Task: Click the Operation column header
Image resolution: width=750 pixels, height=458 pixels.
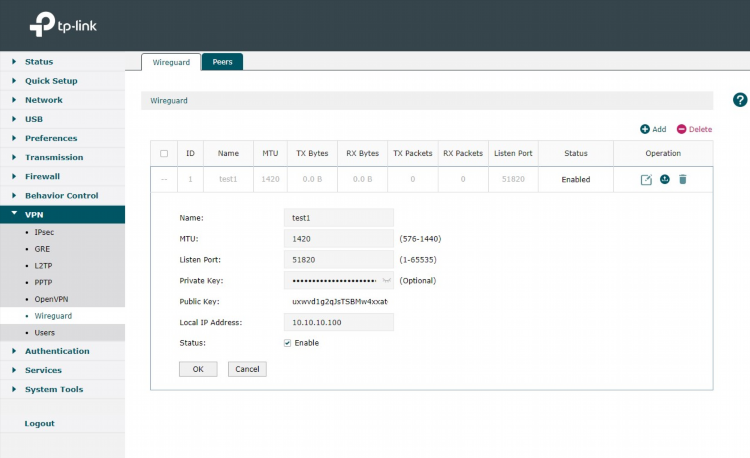Action: click(x=663, y=153)
